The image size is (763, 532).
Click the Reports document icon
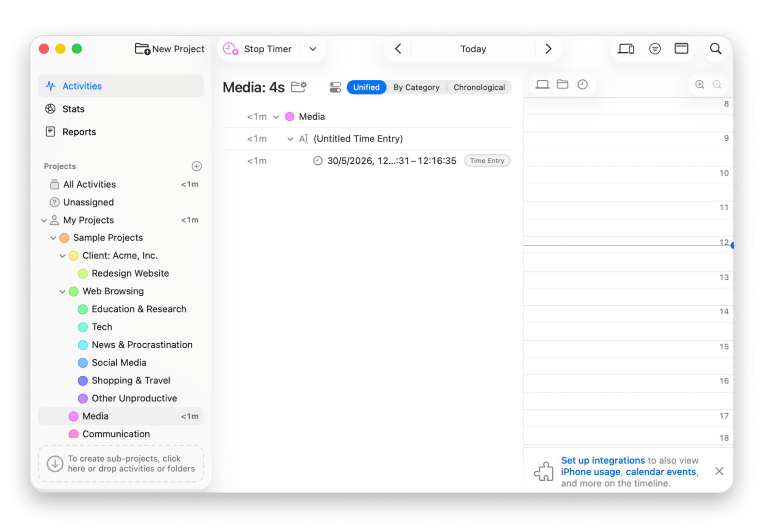[50, 132]
